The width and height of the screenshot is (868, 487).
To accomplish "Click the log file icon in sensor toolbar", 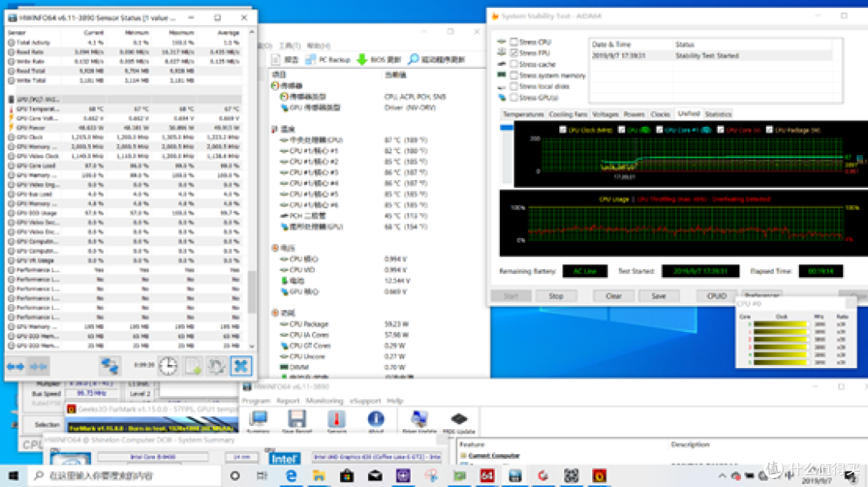I will tap(193, 366).
